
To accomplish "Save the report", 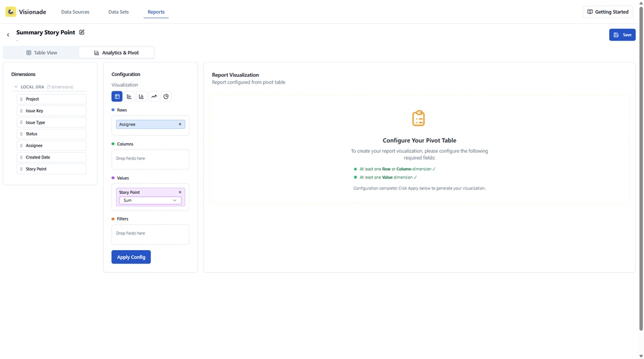I will [x=622, y=35].
